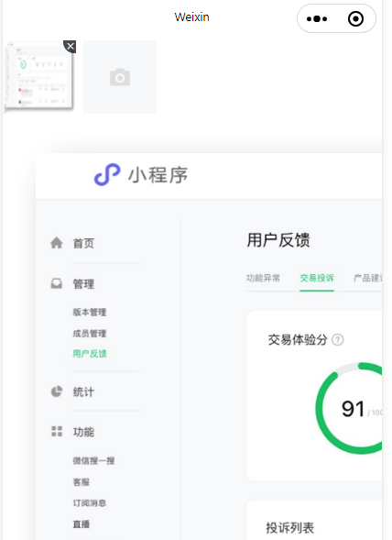This screenshot has width=392, height=540.
Task: Open 版本管理 page
Action: click(x=90, y=312)
